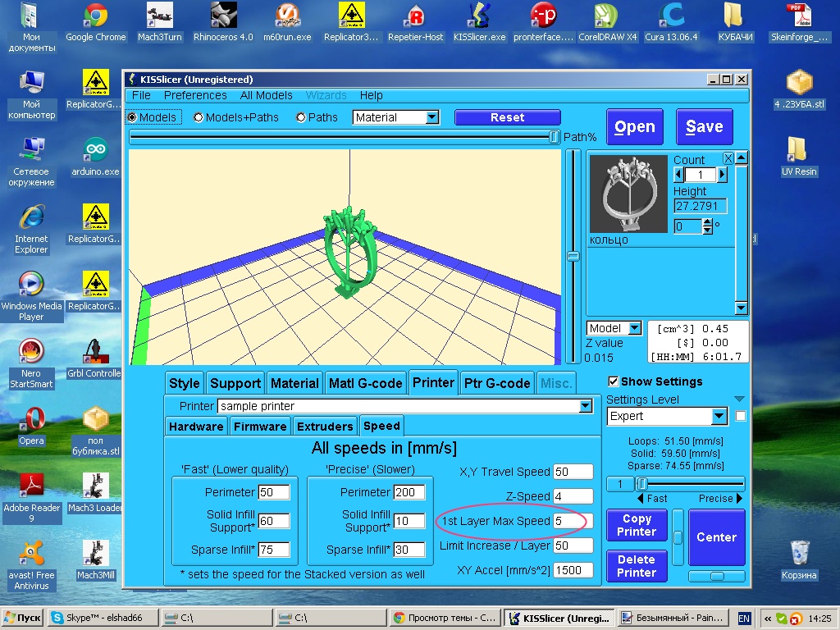Select the Models+Paths radio button
Image resolution: width=840 pixels, height=630 pixels.
pos(199,117)
